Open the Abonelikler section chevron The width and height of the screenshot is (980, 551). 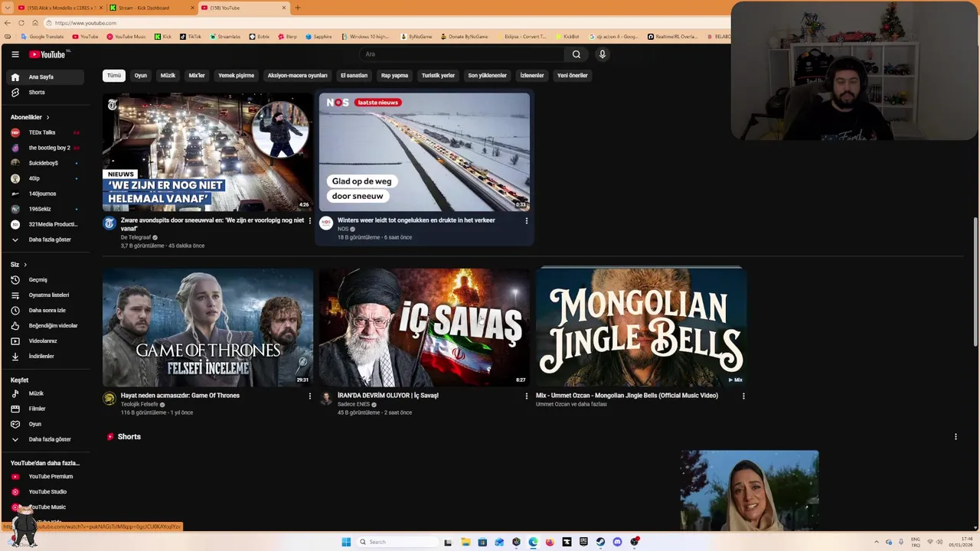pos(47,117)
